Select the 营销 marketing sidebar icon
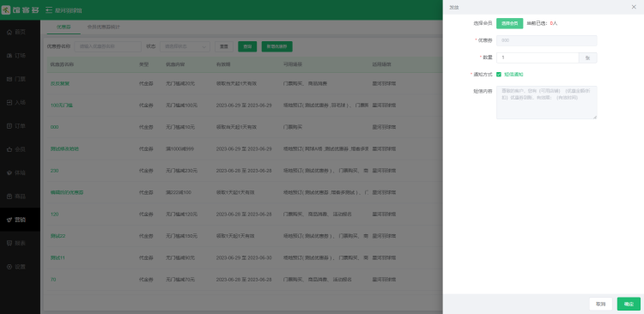 (x=9, y=220)
